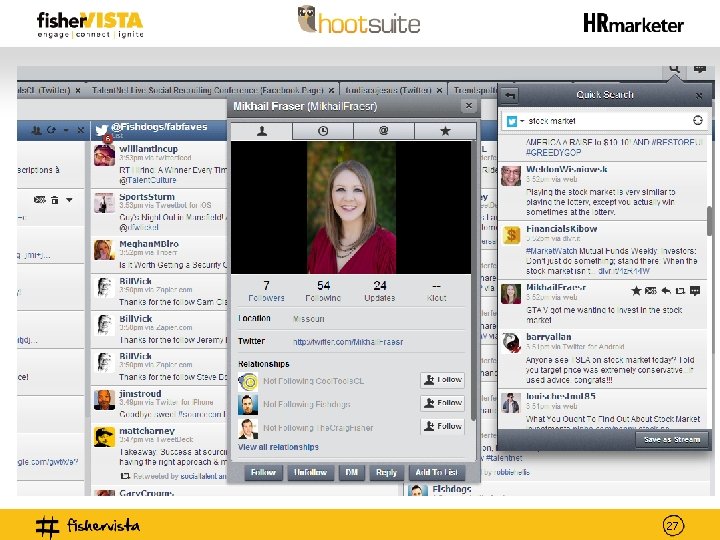Favorite the MikhailFraesr tweet with star icon
Screen dimensions: 720x540
636,291
